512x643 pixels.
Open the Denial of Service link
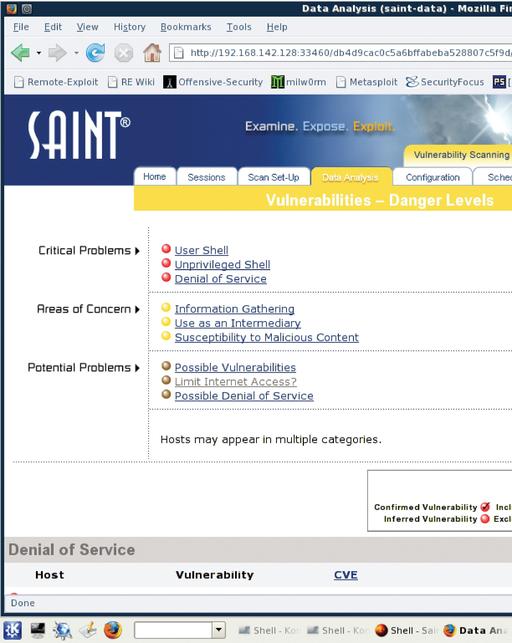click(221, 279)
